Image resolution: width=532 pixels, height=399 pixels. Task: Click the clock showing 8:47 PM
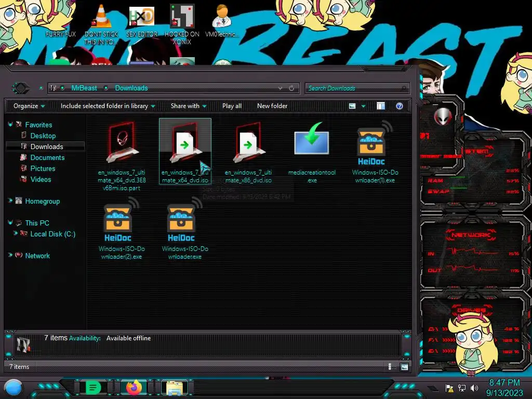pos(504,382)
